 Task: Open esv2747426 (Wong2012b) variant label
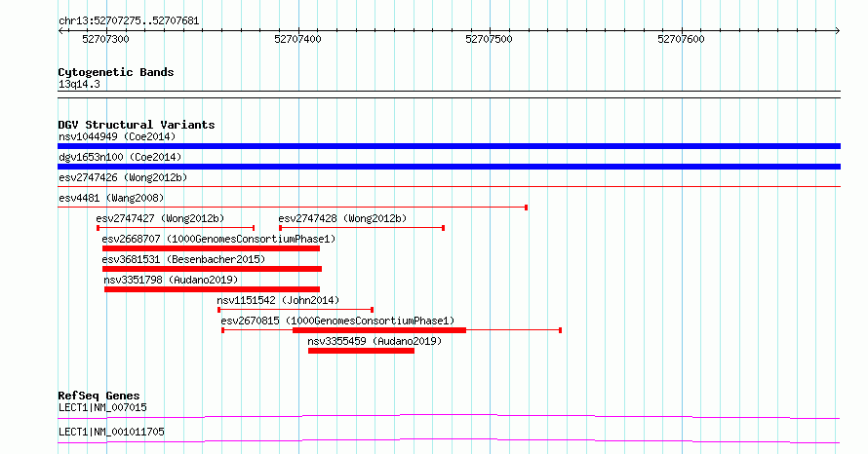tap(123, 177)
